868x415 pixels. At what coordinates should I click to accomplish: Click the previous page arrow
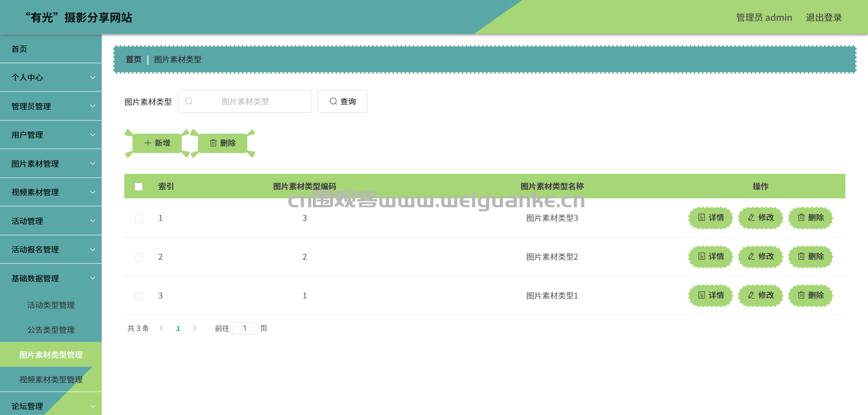click(x=161, y=328)
